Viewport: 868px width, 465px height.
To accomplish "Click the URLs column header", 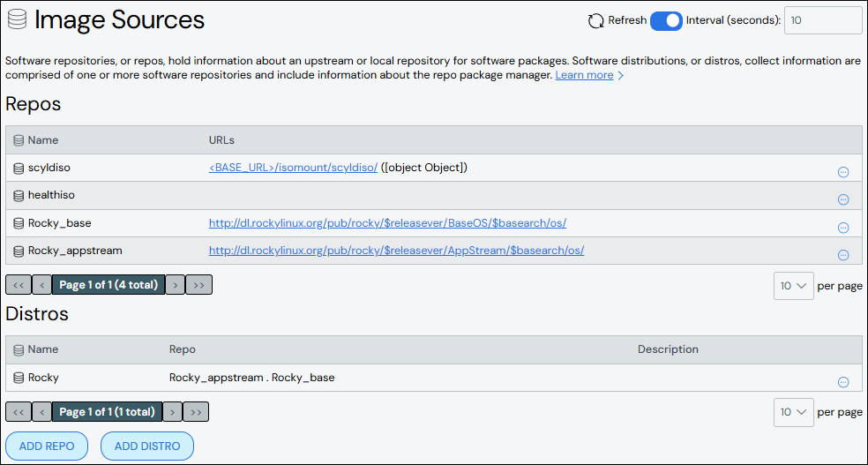I will (x=221, y=140).
